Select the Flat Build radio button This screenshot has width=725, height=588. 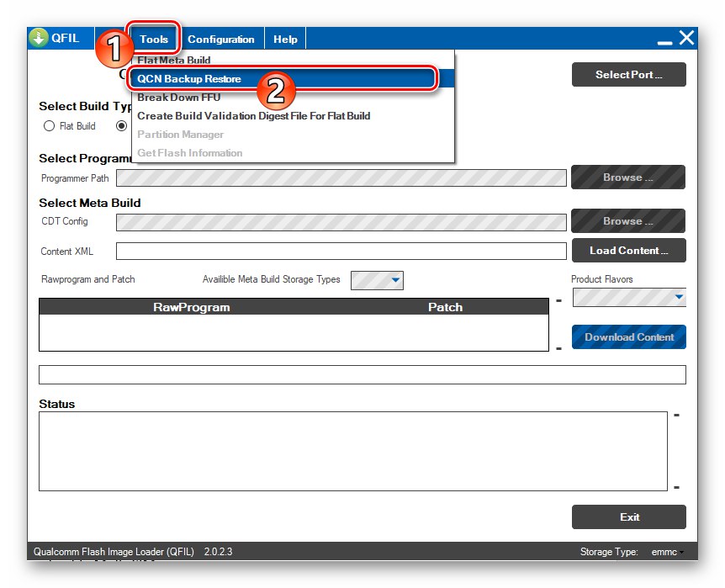(x=49, y=126)
